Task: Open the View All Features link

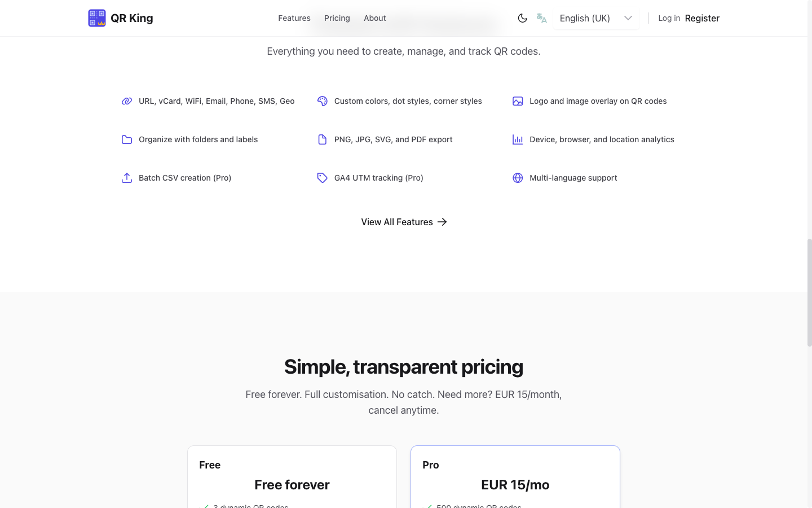Action: [404, 222]
